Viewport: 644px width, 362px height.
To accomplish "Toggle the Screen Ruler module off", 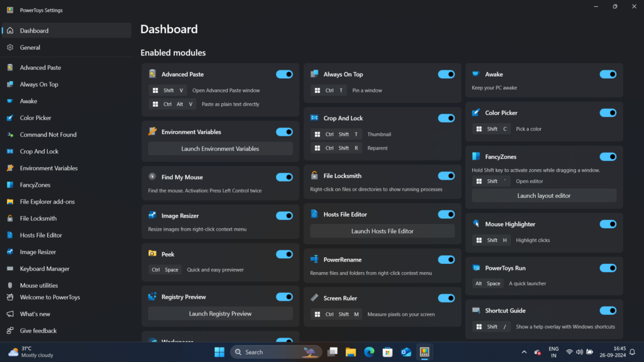I will click(446, 298).
